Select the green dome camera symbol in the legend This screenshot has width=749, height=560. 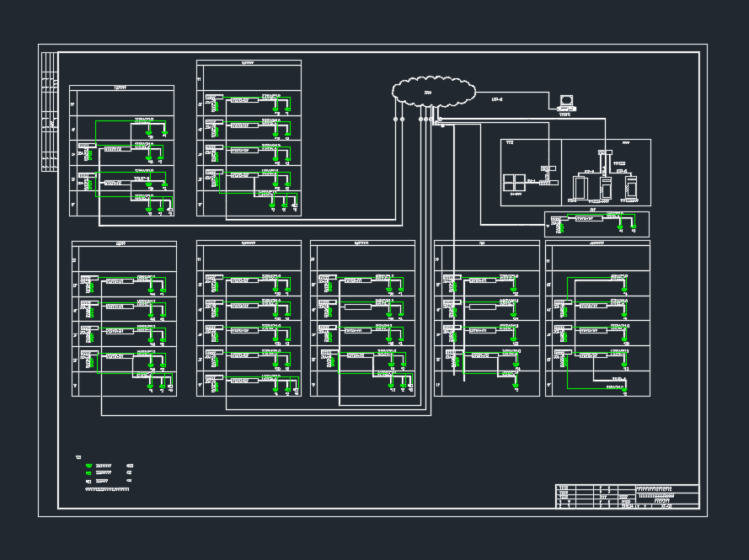88,466
